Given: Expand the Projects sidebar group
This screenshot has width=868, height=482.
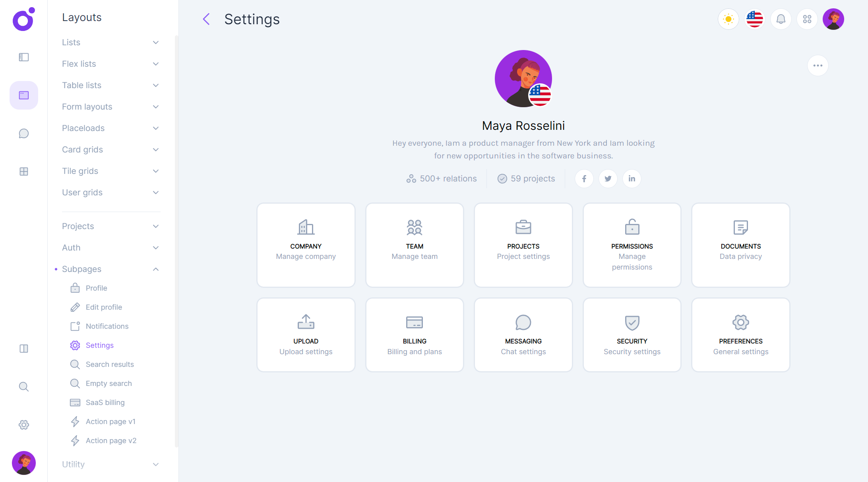Looking at the screenshot, I should coord(110,226).
